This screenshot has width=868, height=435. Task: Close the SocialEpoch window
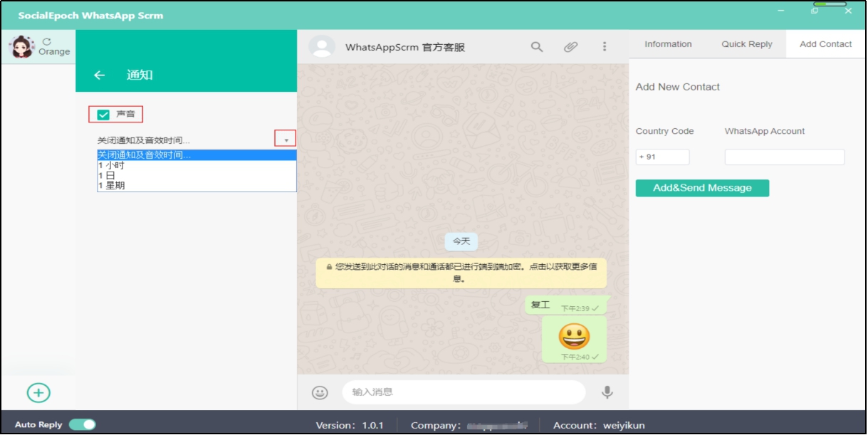pos(848,11)
